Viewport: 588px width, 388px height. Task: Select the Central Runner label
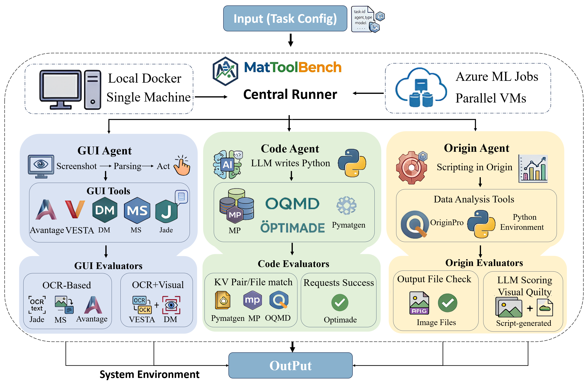coord(290,94)
